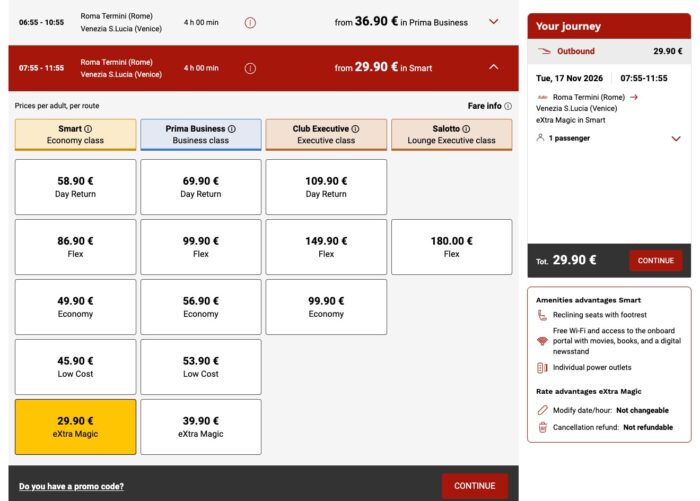
Task: Open info icon for 06:55 train
Action: 250,22
